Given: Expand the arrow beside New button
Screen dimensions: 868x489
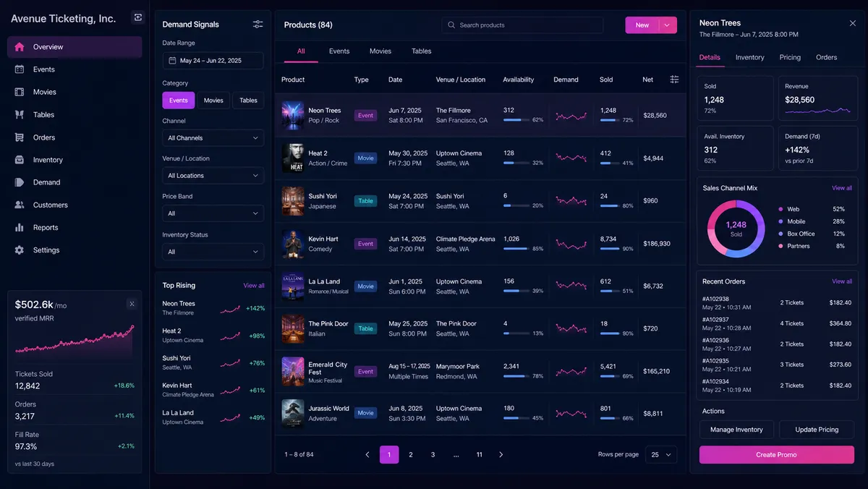Looking at the screenshot, I should (x=668, y=25).
